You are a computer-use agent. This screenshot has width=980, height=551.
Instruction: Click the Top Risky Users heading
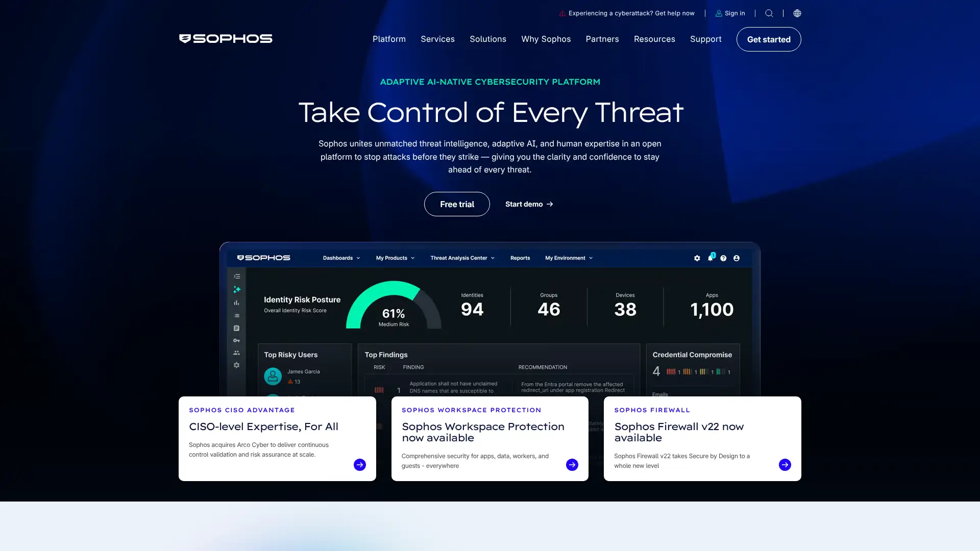pos(290,355)
